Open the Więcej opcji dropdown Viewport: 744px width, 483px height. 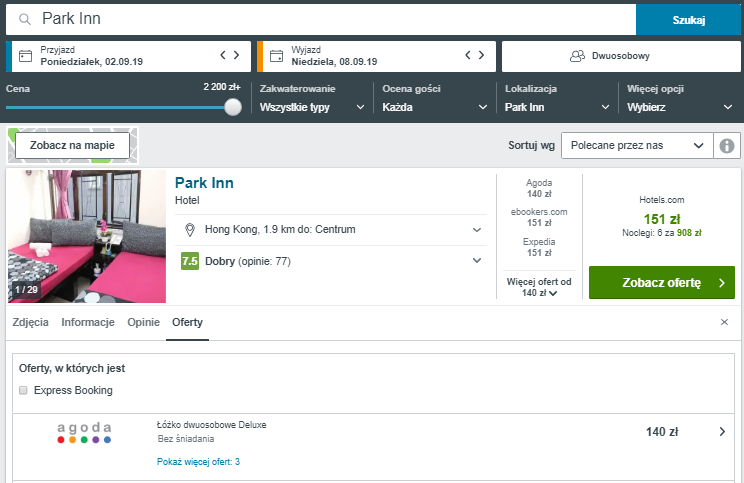coord(680,107)
